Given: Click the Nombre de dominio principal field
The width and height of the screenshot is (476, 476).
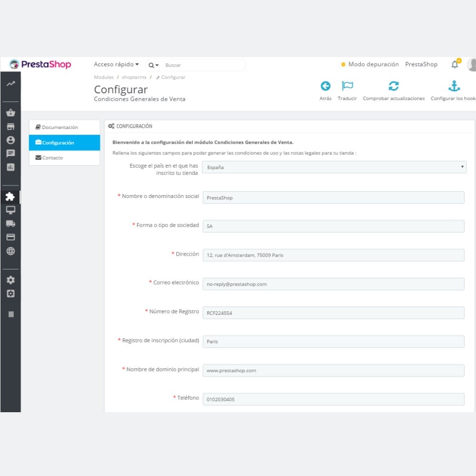Looking at the screenshot, I should (x=333, y=370).
